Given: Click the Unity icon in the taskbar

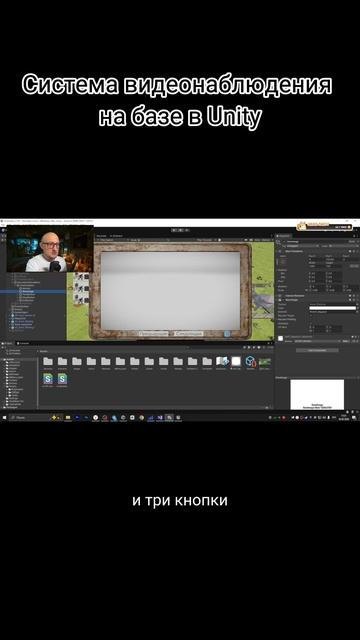Looking at the screenshot, I should click(169, 418).
